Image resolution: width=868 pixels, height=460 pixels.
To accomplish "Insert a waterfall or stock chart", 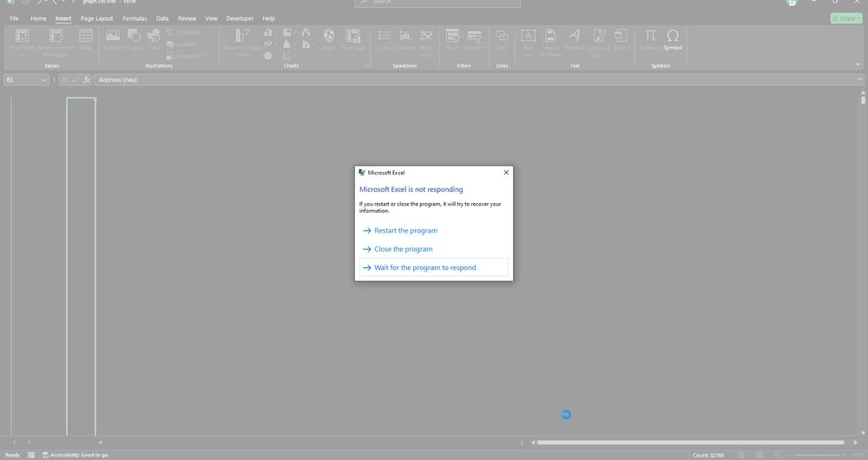I will [x=306, y=33].
